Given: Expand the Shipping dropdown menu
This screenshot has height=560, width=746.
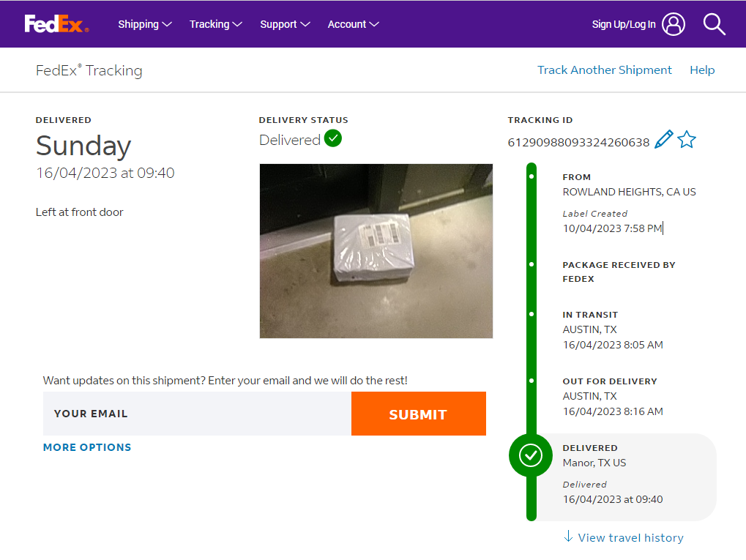Looking at the screenshot, I should (145, 24).
